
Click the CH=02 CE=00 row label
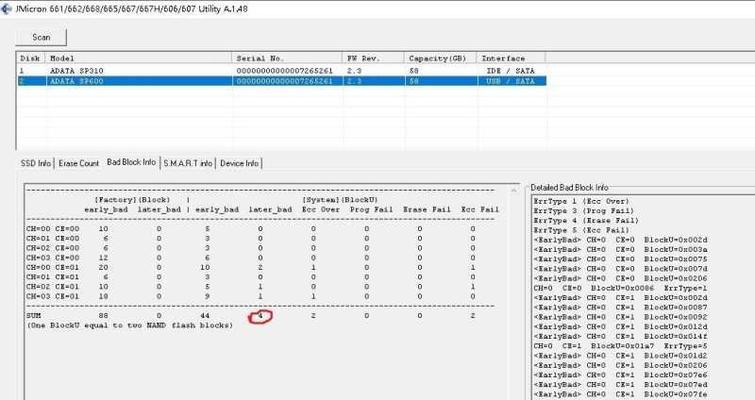[53, 248]
